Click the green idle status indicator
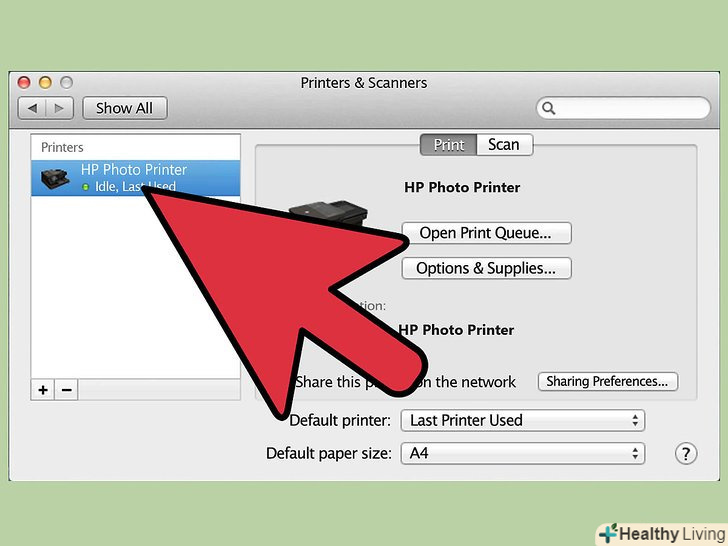 coord(85,187)
